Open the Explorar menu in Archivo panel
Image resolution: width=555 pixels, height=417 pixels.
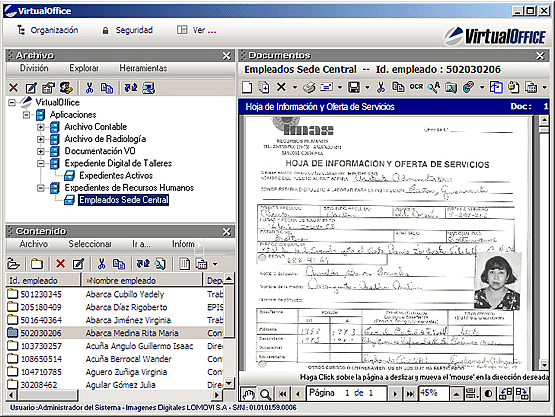click(84, 68)
